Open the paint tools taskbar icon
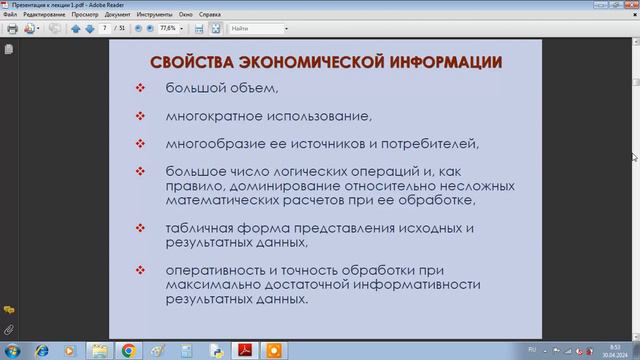Screen dimensions: 640x360 (157, 351)
